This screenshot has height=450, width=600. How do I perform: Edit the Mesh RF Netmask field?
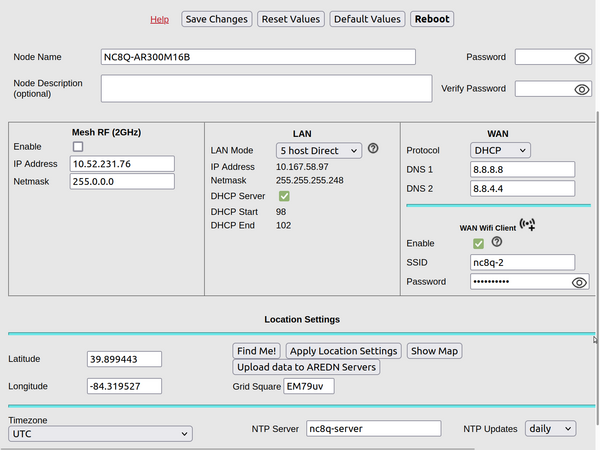click(122, 181)
